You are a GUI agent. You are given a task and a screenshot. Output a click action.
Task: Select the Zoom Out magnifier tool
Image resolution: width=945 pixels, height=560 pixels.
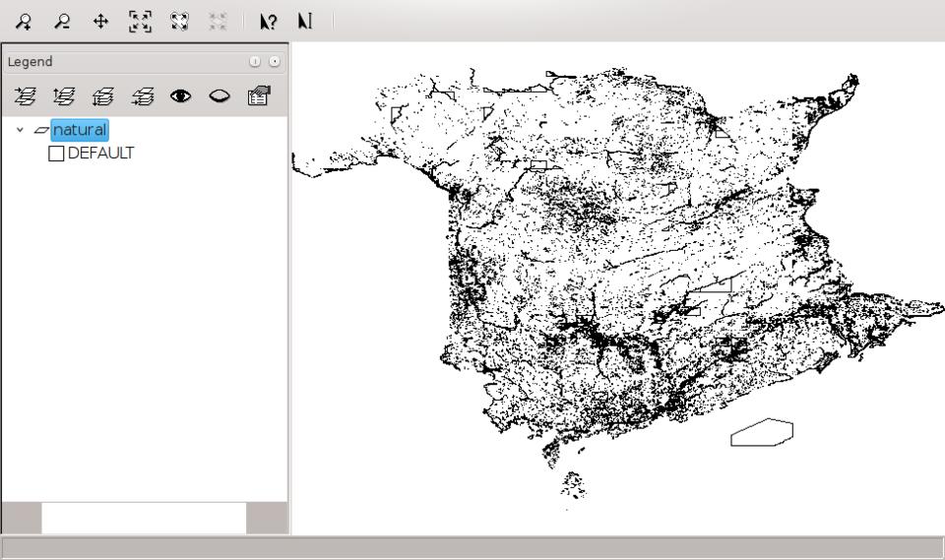click(x=62, y=22)
